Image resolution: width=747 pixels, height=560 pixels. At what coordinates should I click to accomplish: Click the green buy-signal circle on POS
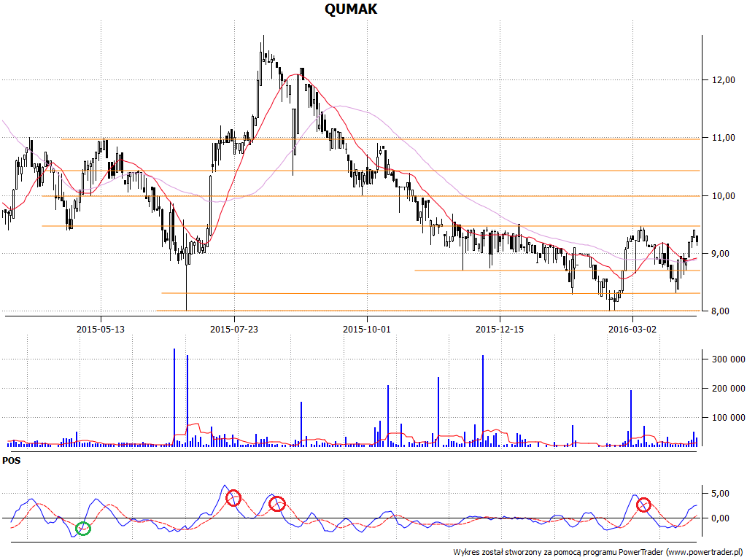83,529
